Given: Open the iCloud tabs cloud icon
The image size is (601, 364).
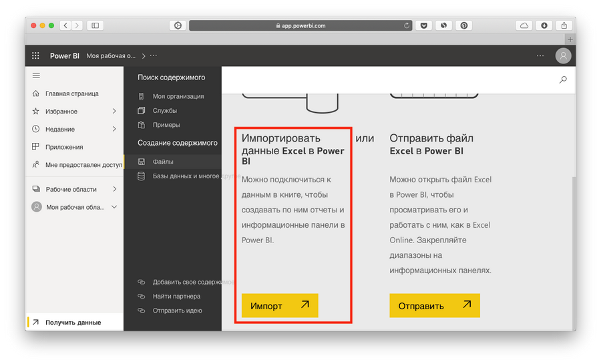Looking at the screenshot, I should (524, 25).
